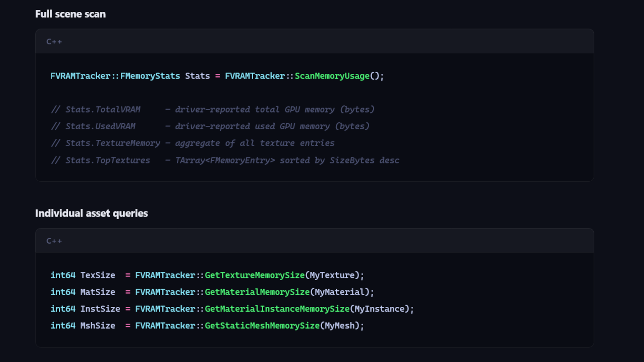644x362 pixels.
Task: Click the C++ label of second code block
Action: pyautogui.click(x=54, y=241)
